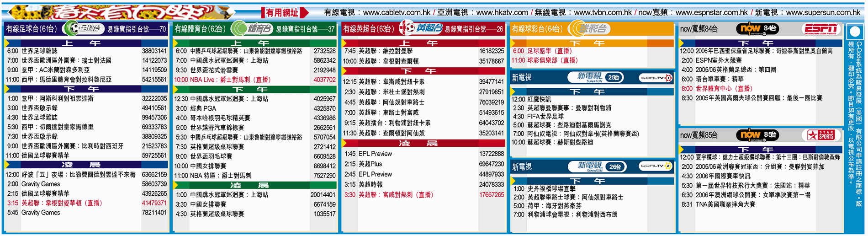Click 英超時報 listing
The width and height of the screenshot is (868, 236).
[370, 185]
